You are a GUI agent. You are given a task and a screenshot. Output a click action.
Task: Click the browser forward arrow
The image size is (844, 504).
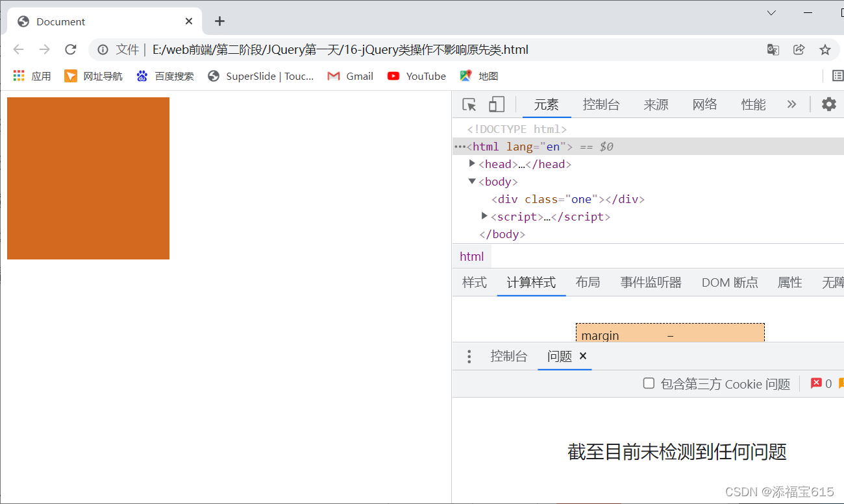44,49
